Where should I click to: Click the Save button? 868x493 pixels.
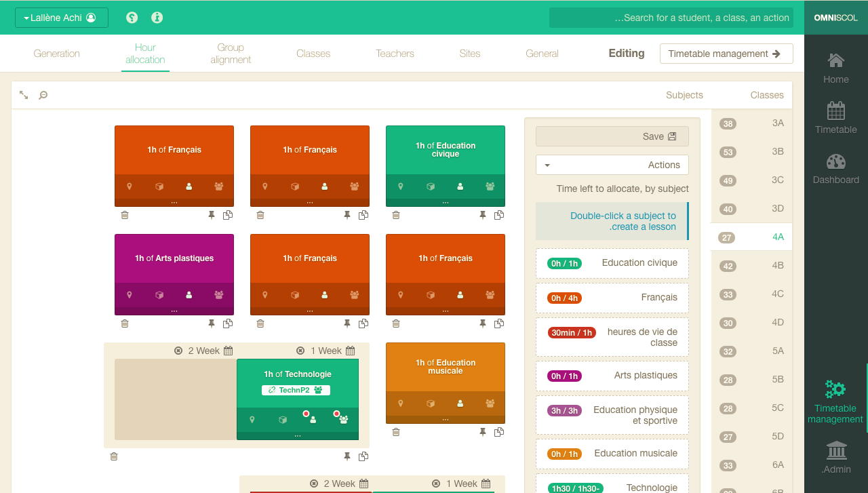612,136
